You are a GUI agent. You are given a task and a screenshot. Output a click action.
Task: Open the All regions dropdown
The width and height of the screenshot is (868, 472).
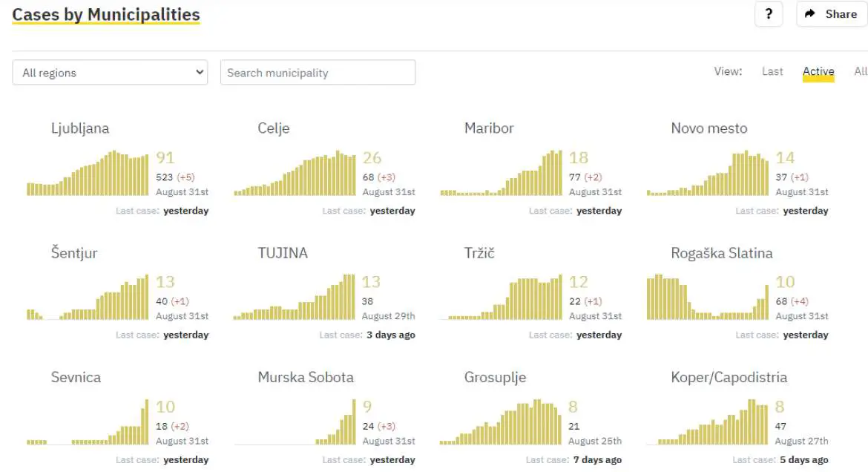pyautogui.click(x=110, y=73)
